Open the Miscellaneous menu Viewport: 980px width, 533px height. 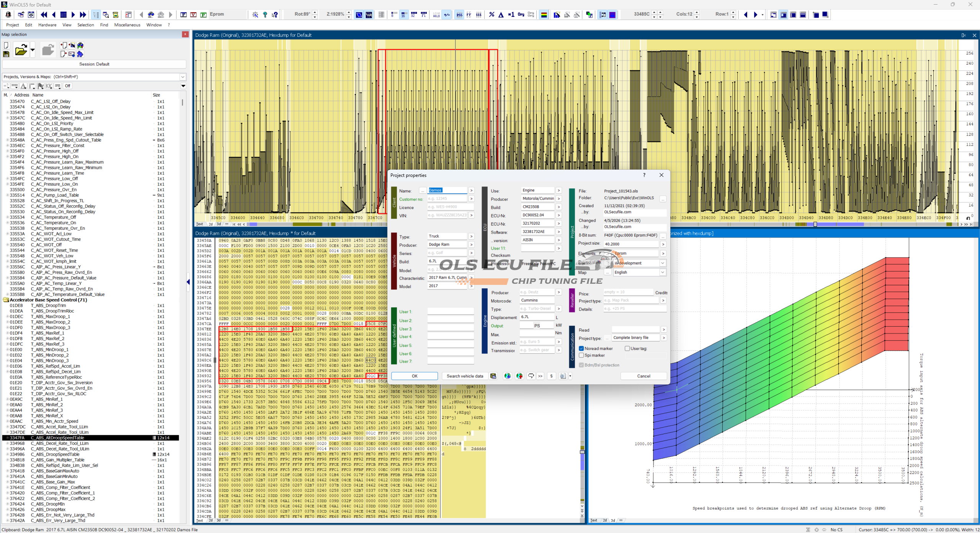127,25
